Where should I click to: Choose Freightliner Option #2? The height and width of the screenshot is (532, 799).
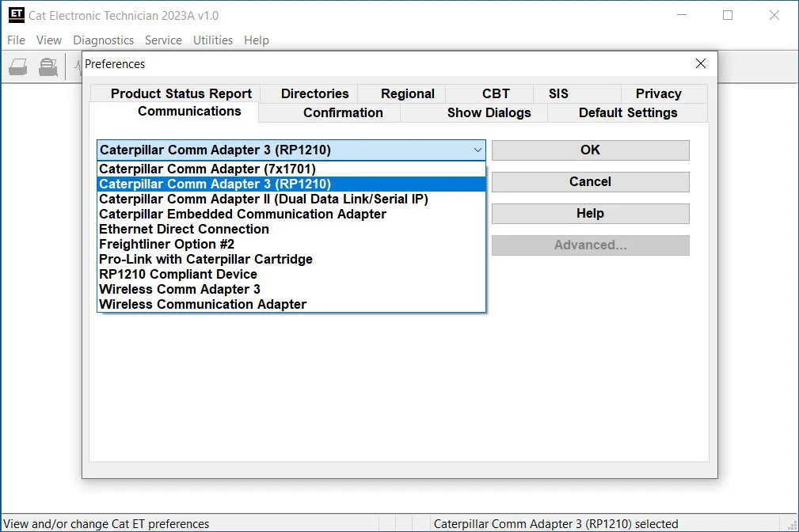pos(291,244)
